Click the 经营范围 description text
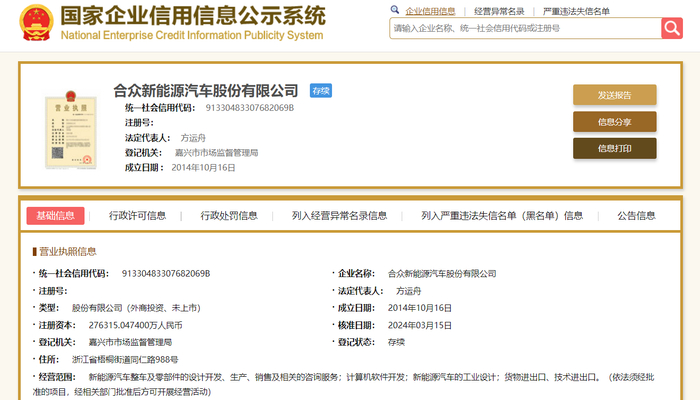 click(x=344, y=384)
